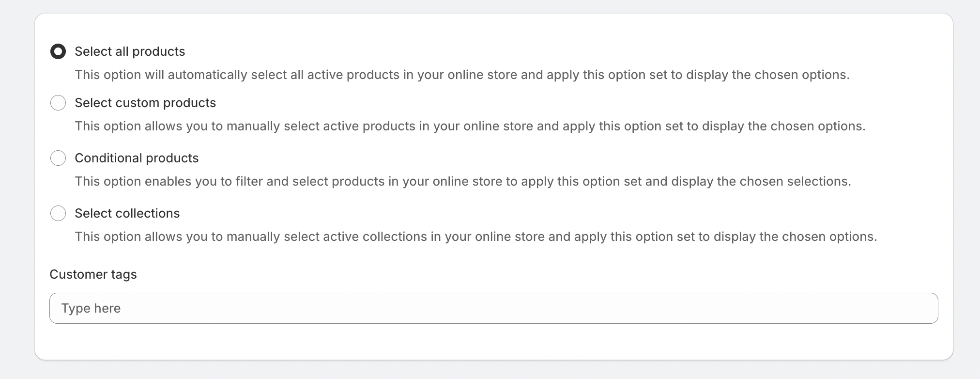Click the 'Conditional products' label text
Viewport: 980px width, 379px height.
click(137, 158)
